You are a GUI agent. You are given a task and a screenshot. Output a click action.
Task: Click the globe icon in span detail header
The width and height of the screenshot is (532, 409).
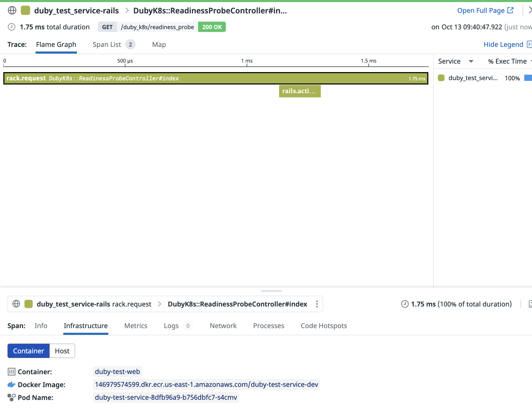point(16,304)
